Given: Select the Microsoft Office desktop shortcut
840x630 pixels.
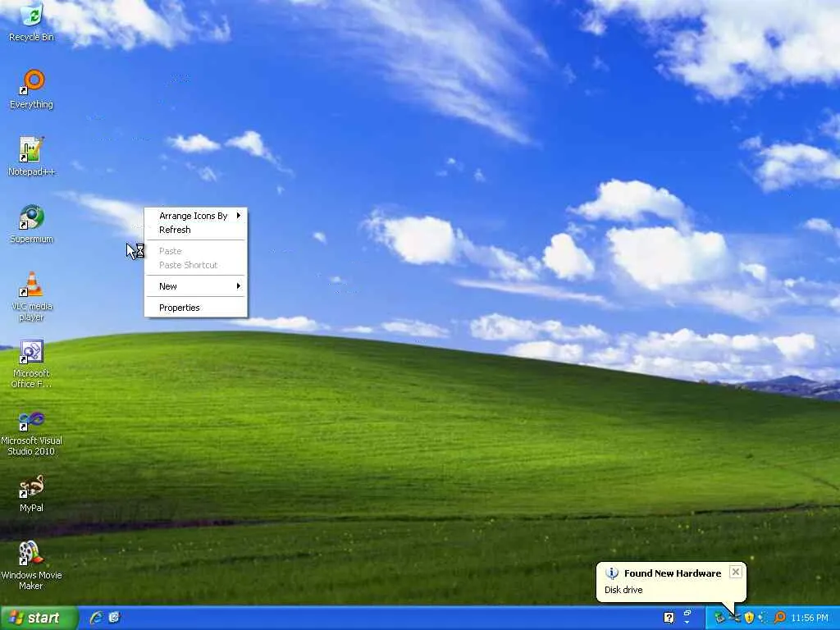Looking at the screenshot, I should (x=32, y=363).
